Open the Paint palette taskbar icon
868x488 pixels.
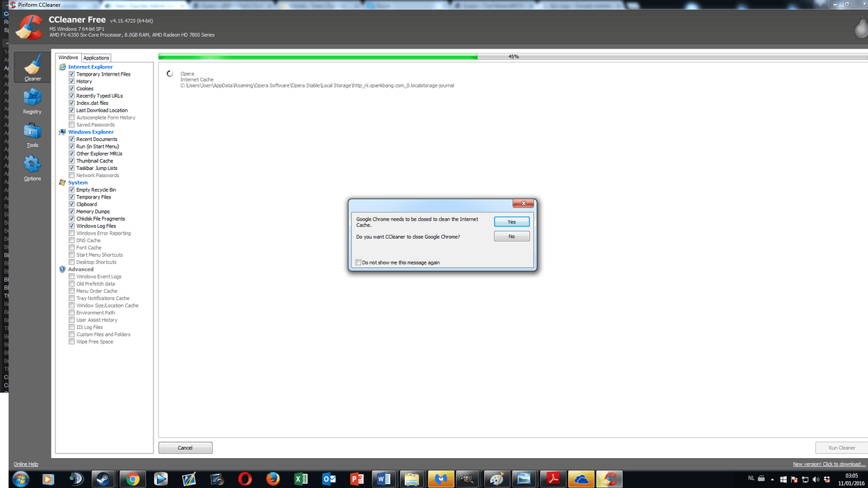(496, 479)
